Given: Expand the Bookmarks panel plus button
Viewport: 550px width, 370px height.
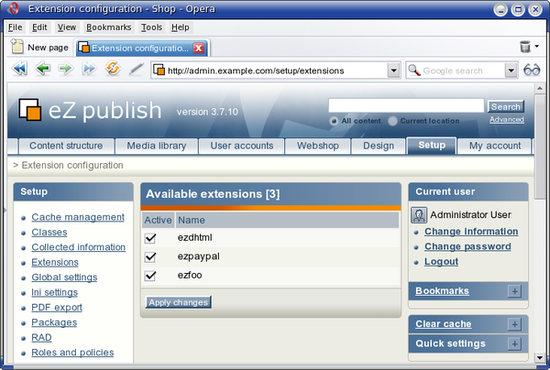Looking at the screenshot, I should (x=515, y=291).
